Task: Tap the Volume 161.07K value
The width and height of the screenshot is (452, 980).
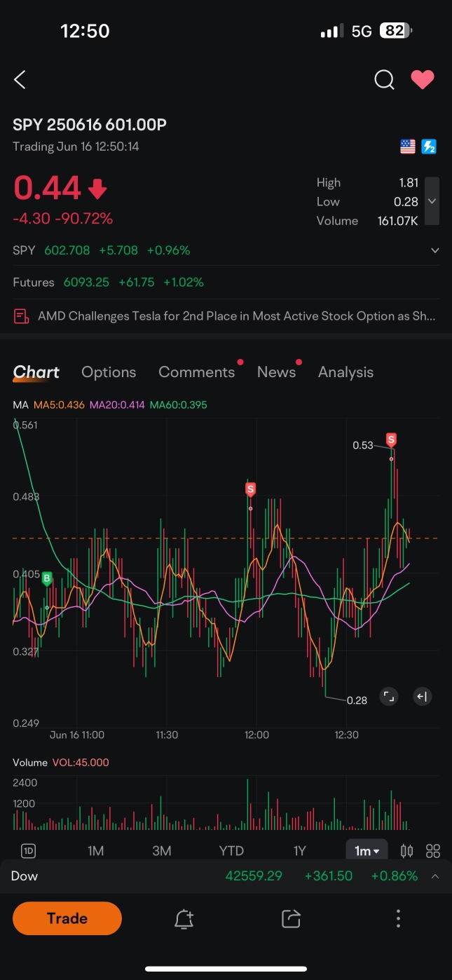Action: (397, 221)
